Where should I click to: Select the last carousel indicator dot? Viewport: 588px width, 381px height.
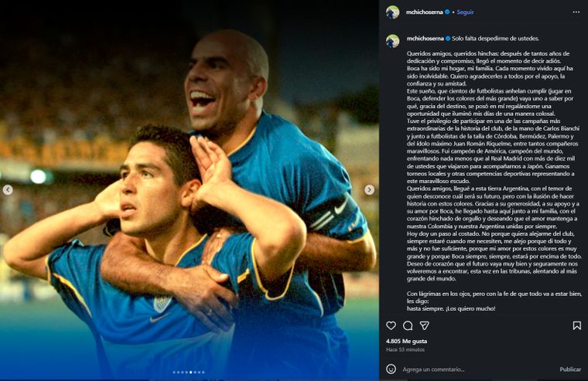tap(203, 372)
